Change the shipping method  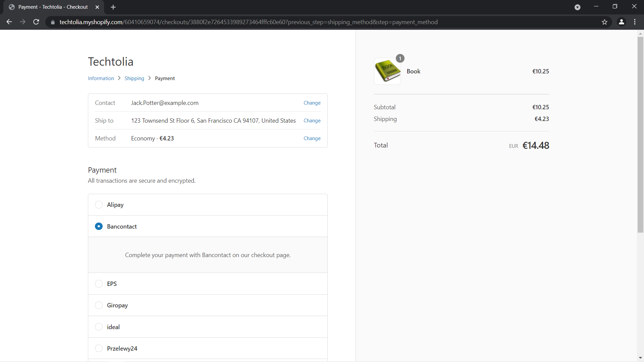click(312, 138)
